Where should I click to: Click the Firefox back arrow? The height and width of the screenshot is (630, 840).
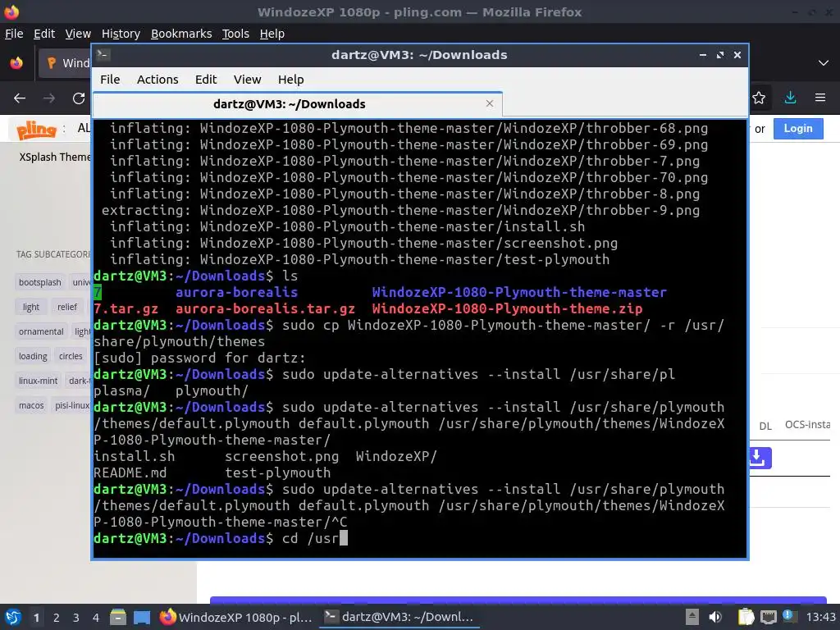point(20,98)
